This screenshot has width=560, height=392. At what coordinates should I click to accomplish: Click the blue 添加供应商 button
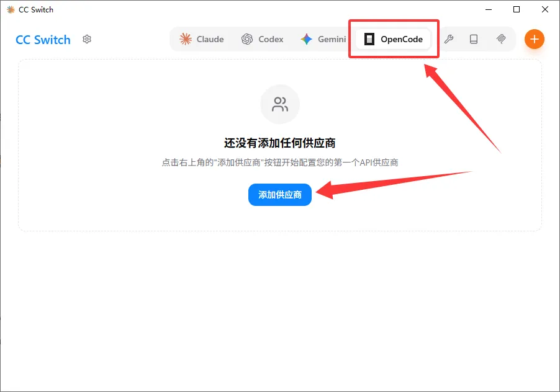(279, 194)
